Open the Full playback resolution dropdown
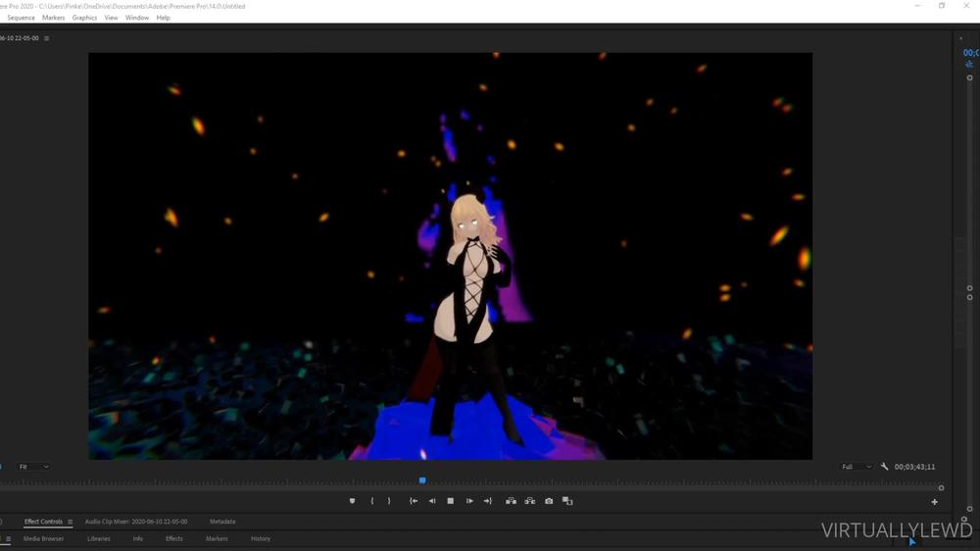 pos(857,467)
